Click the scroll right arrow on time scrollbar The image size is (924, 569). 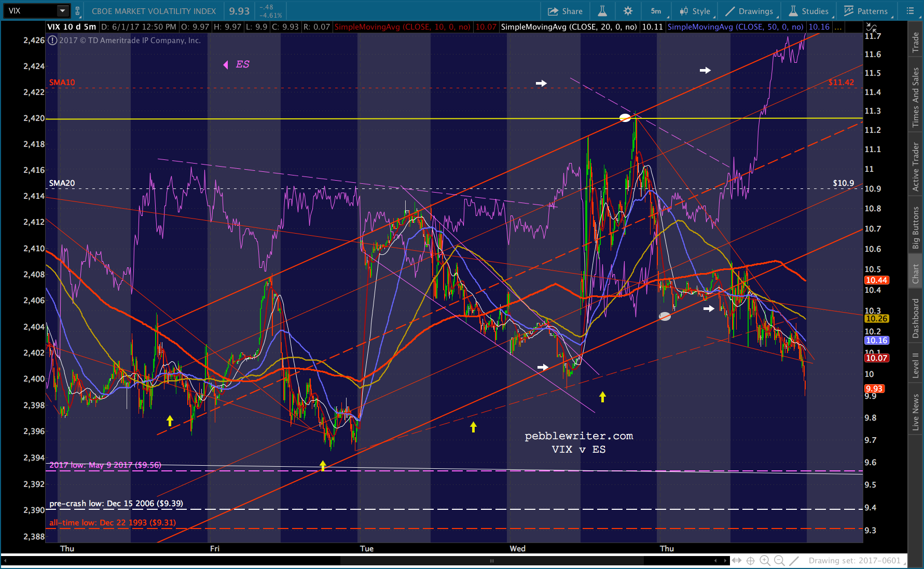(x=725, y=561)
